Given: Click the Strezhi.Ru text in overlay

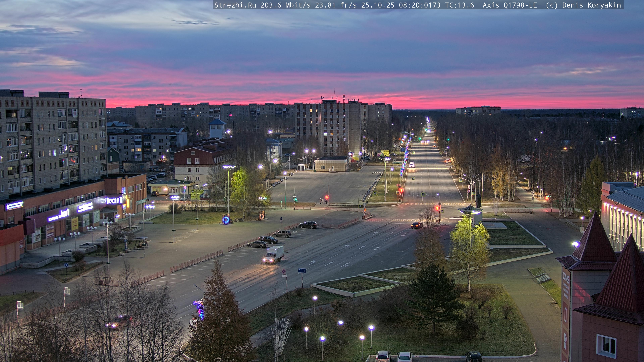Looking at the screenshot, I should 235,5.
